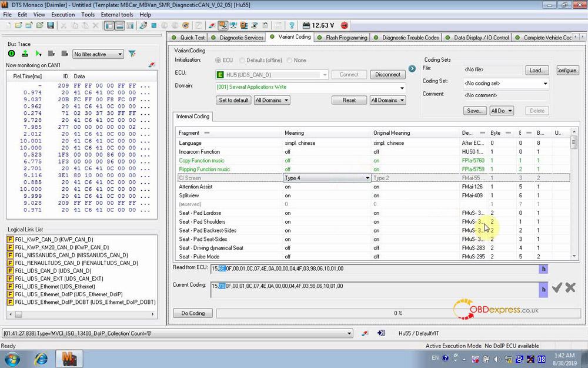Click the Bus Trace export upload icon
This screenshot has width=588, height=368.
click(x=25, y=54)
